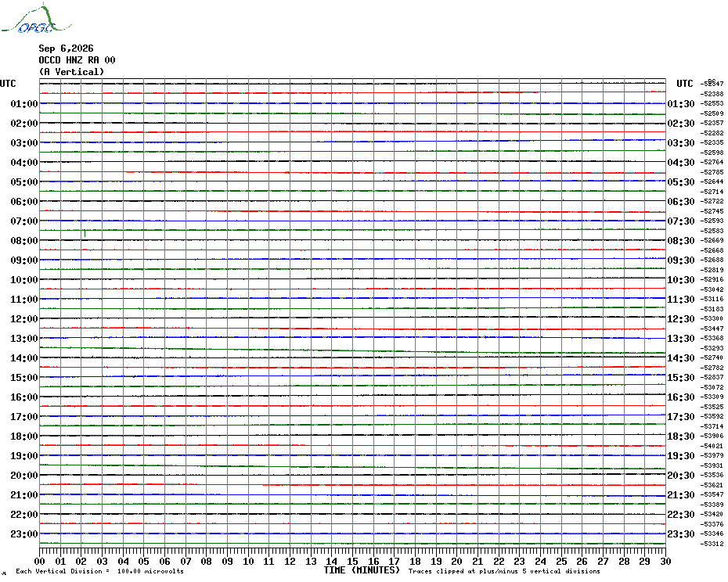Click minute 15 on the time axis

[x=352, y=561]
